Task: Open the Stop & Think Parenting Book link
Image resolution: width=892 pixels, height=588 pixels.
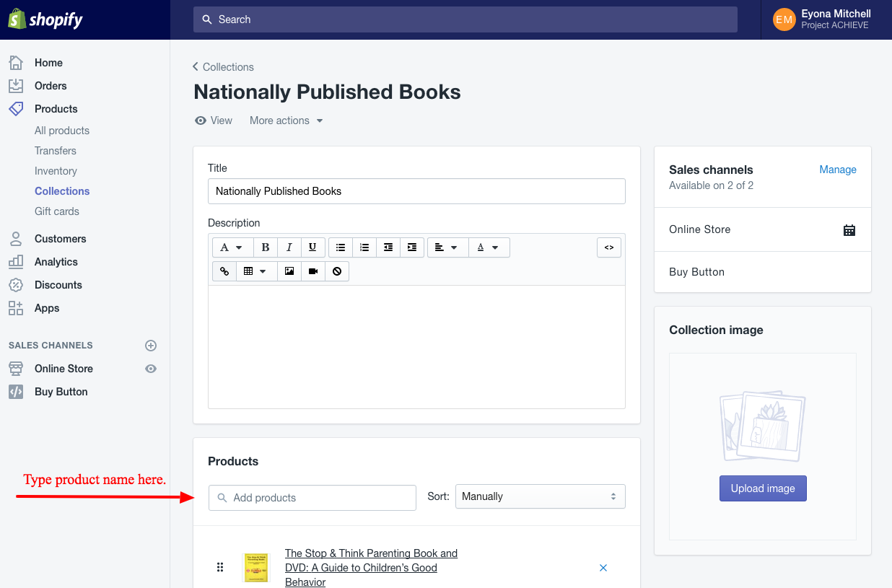Action: [x=371, y=567]
